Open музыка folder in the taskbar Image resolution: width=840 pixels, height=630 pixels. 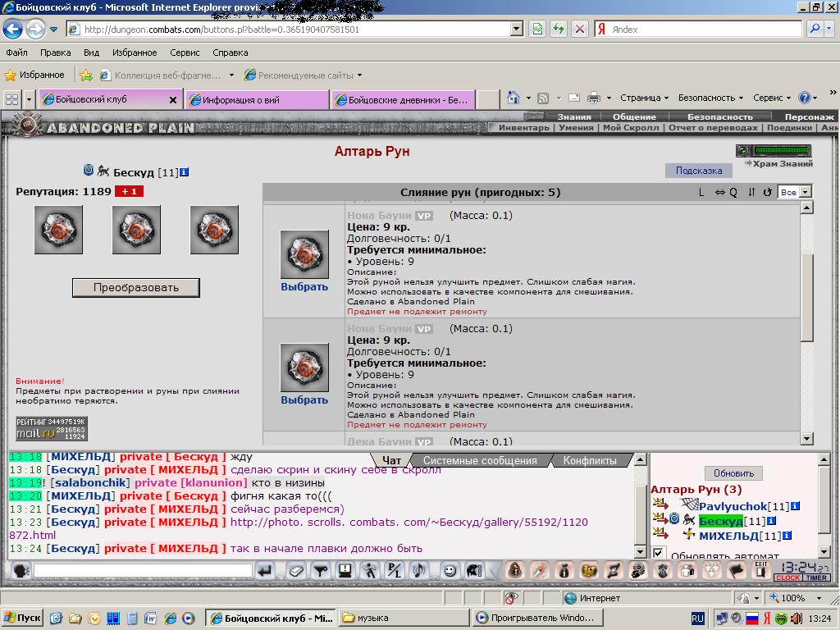click(x=404, y=618)
